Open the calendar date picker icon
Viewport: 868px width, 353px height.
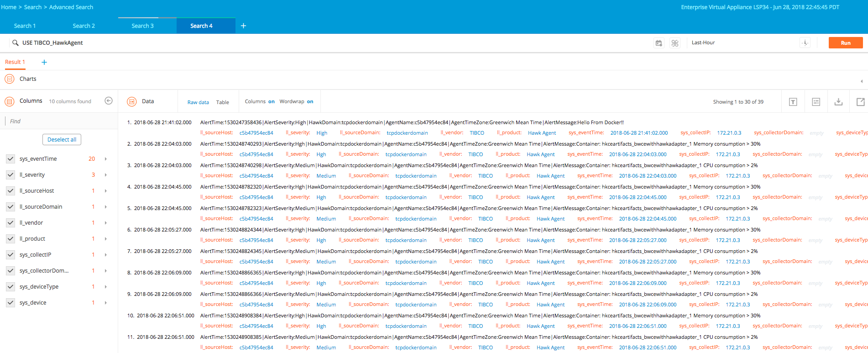pos(659,43)
